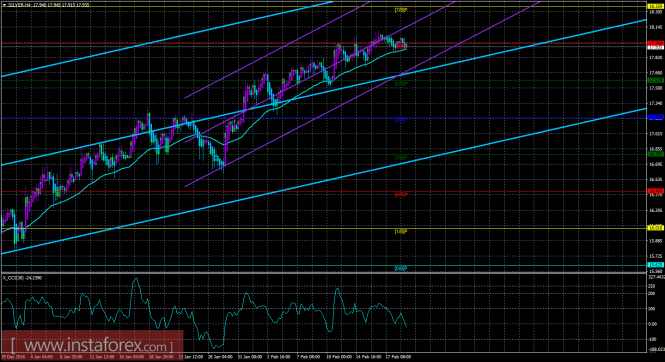The width and height of the screenshot is (665, 362).
Task: Select the yellow price label at top of scale
Action: pos(656,6)
